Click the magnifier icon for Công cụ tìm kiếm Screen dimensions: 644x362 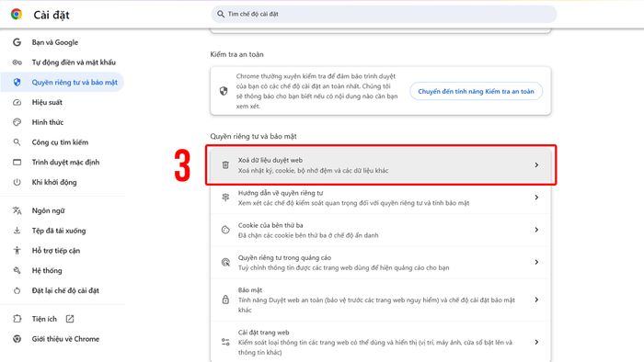coord(17,142)
